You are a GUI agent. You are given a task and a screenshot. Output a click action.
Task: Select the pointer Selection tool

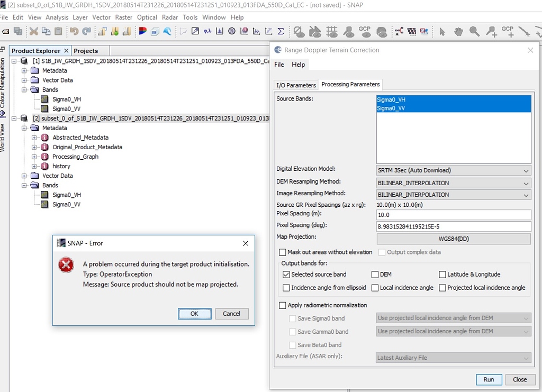(442, 31)
